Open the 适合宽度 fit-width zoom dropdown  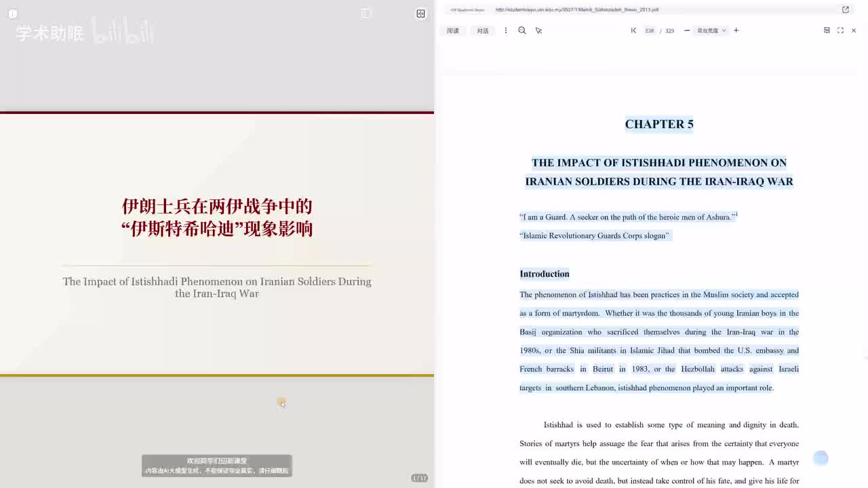tap(711, 30)
